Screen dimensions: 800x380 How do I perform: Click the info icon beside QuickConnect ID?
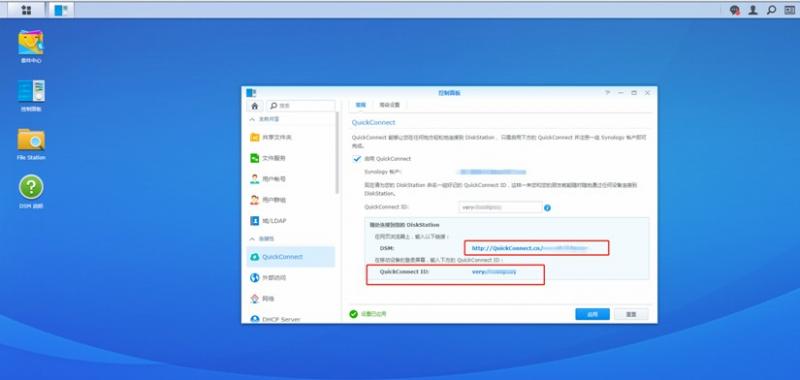click(x=547, y=208)
